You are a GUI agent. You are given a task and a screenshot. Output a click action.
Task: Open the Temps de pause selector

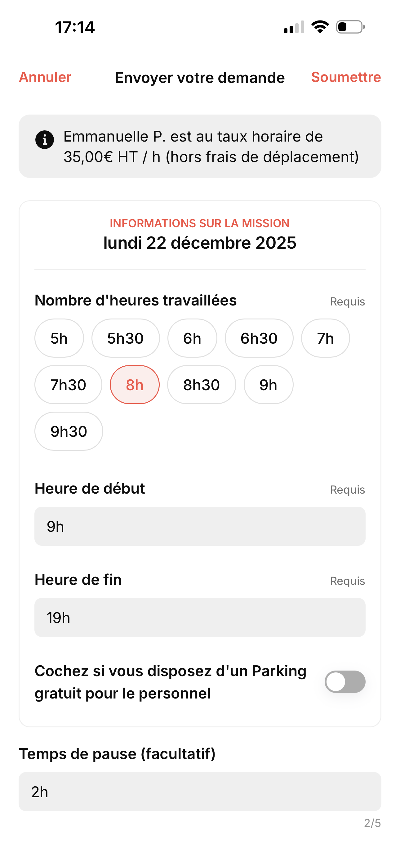[x=200, y=792]
